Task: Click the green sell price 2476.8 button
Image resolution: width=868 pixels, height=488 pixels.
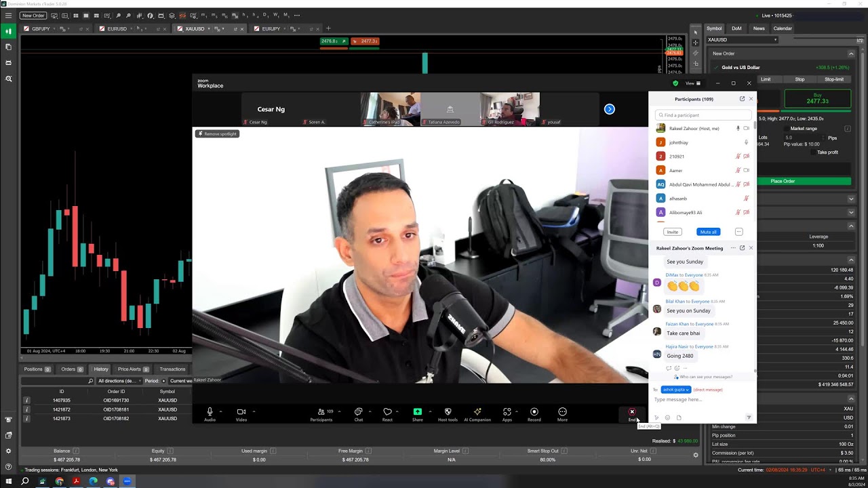Action: click(x=334, y=41)
